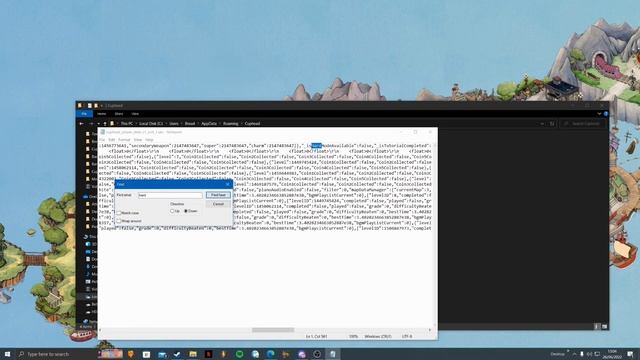Open address bar history dropdown in Explorer
640x360 pixels.
click(542, 123)
